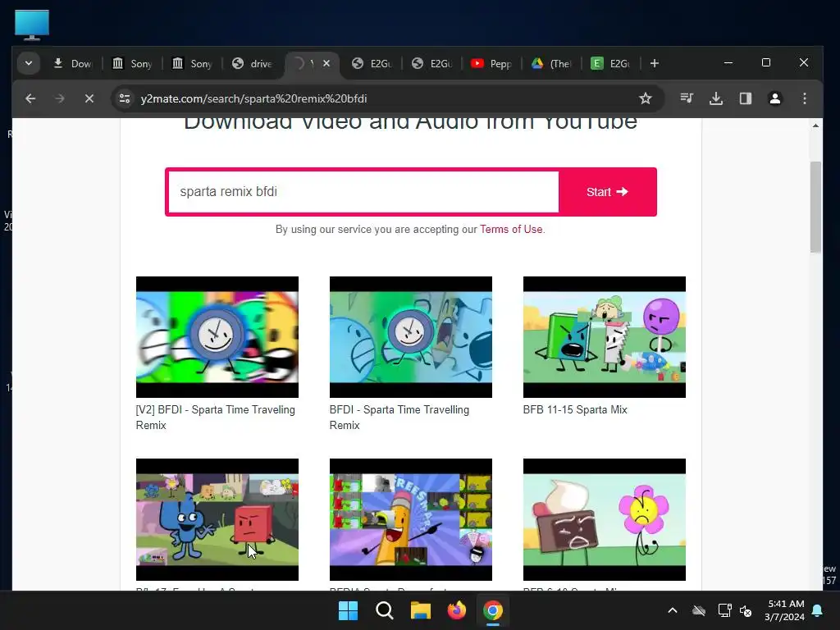The width and height of the screenshot is (840, 630).
Task: Click the title 'BFB 11-15 Sparta Mix'
Action: pyautogui.click(x=575, y=410)
